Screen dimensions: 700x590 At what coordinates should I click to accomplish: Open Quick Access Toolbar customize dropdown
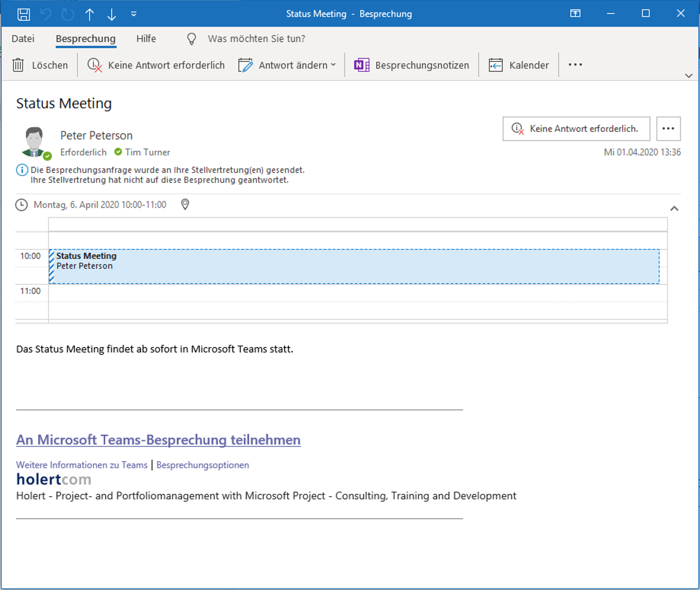(134, 14)
